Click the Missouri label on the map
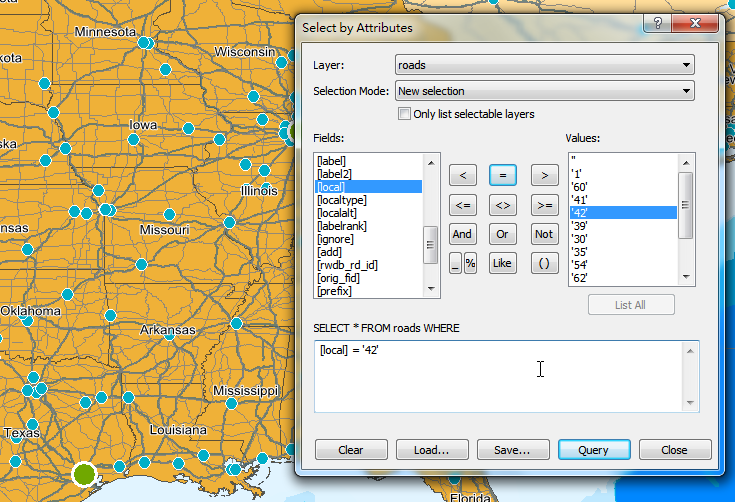 [x=165, y=230]
